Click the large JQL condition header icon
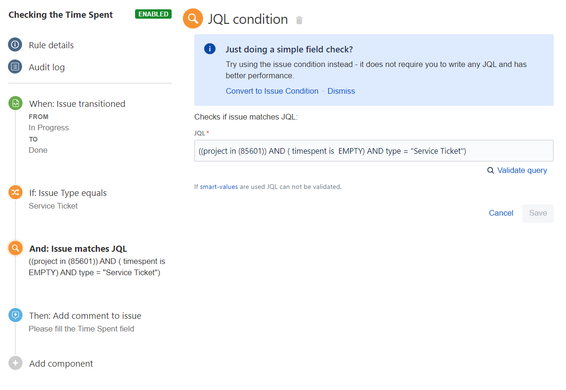 pyautogui.click(x=193, y=18)
